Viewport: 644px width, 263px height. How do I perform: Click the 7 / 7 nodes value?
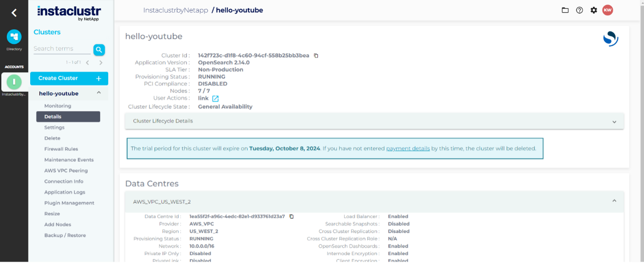click(204, 91)
